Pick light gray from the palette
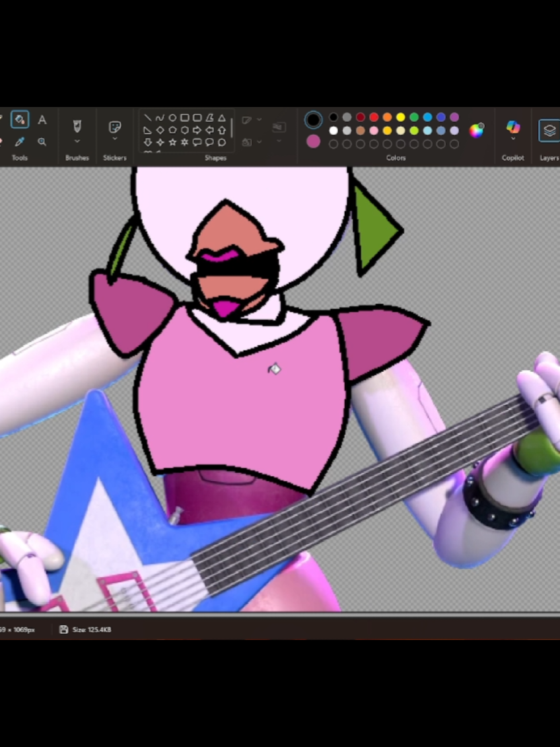Screen dimensions: 560x747 pos(347,131)
